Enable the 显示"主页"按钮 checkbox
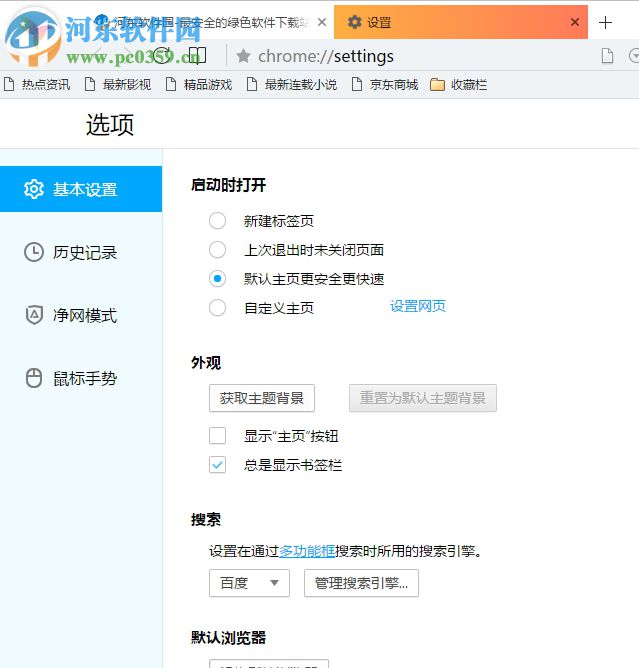Viewport: 639px width, 668px height. [x=217, y=436]
